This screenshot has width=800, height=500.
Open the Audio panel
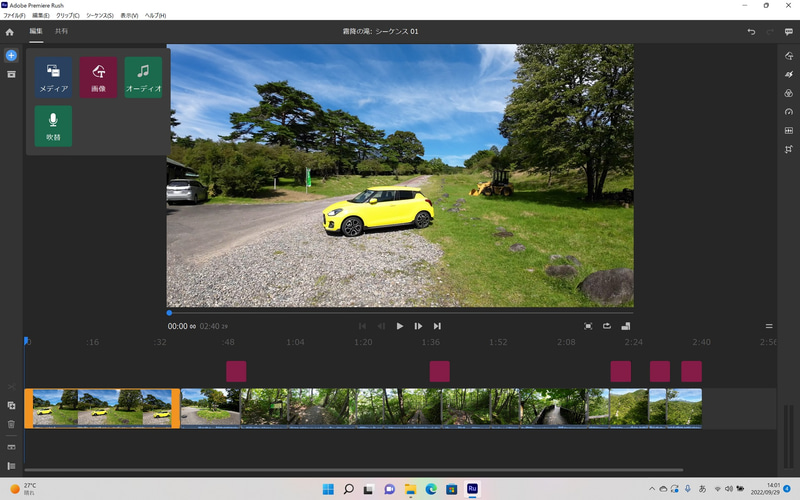point(789,131)
